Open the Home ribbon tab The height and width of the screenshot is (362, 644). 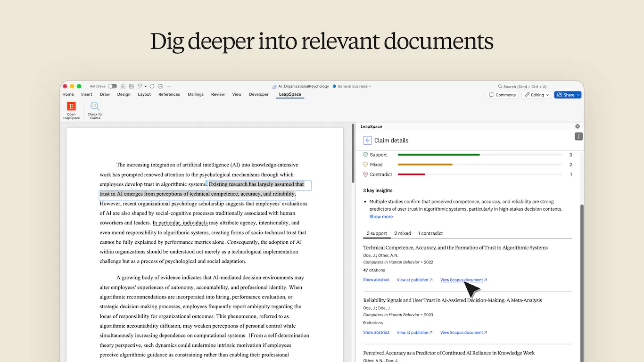68,94
